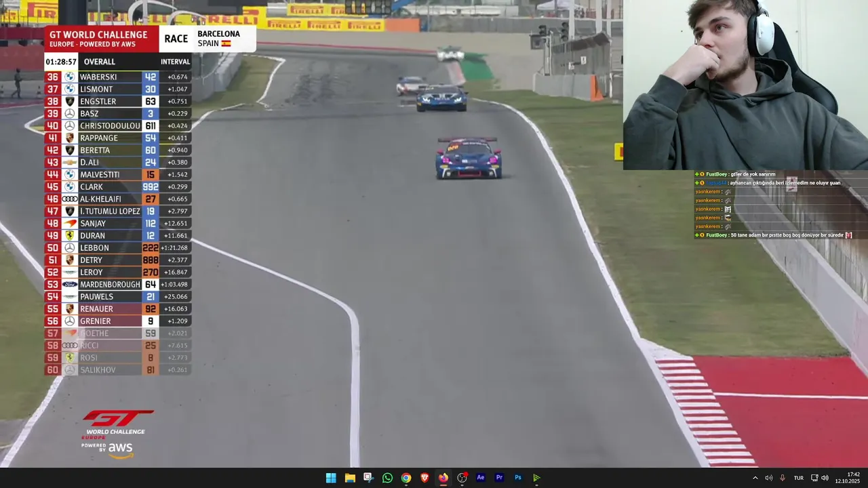Viewport: 868px width, 488px height.
Task: Open File Explorer from the taskbar
Action: point(350,478)
